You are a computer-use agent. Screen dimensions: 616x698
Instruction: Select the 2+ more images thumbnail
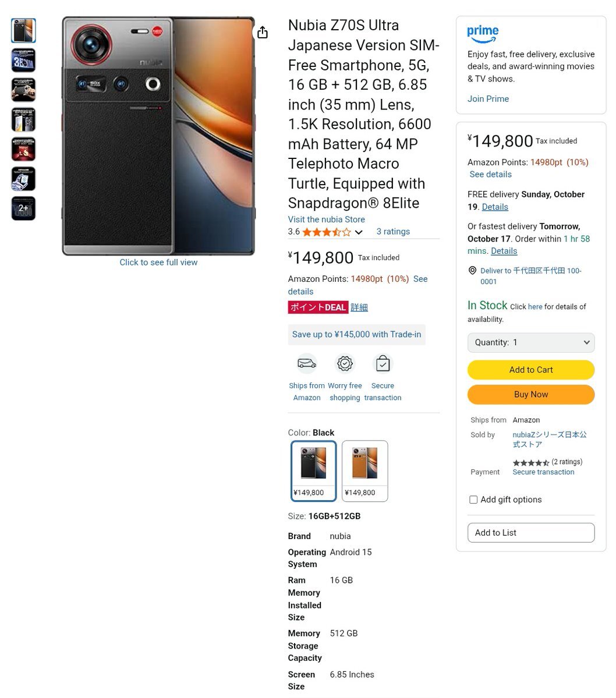point(23,208)
